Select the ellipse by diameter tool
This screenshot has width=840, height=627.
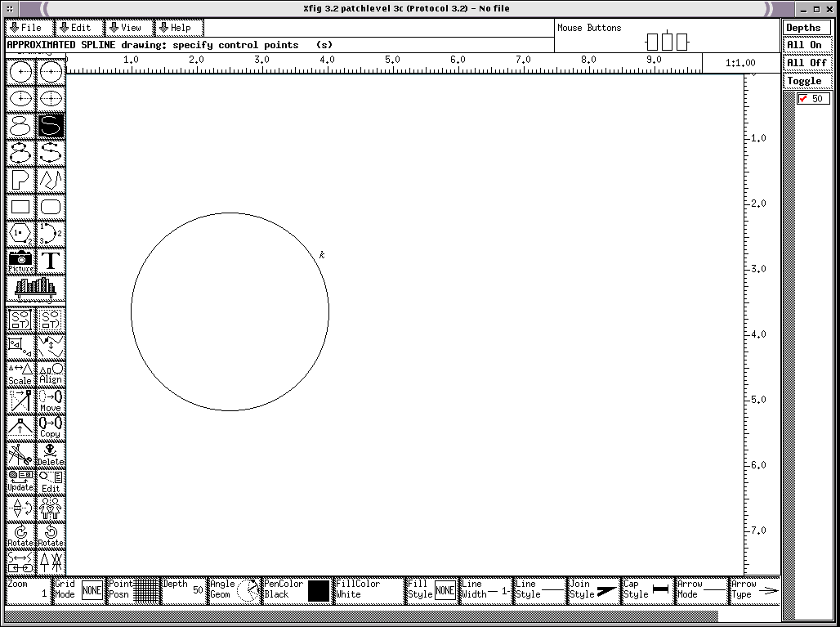[51, 99]
